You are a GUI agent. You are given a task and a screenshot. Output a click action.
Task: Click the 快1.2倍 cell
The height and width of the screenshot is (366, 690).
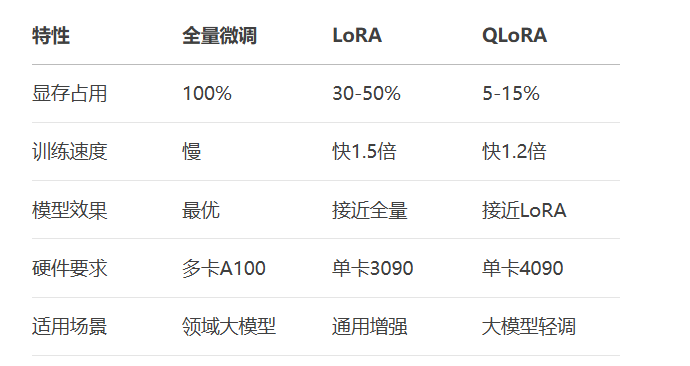pos(514,152)
